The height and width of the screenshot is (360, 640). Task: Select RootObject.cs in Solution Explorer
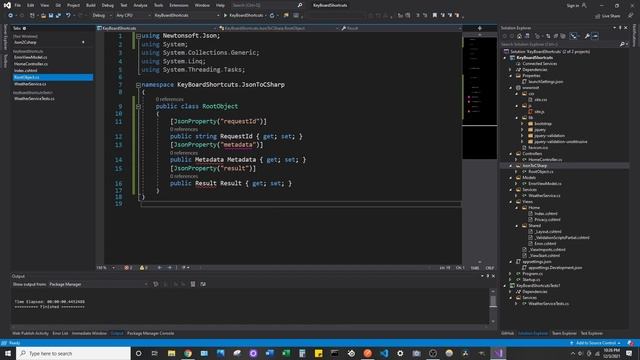[x=541, y=171]
